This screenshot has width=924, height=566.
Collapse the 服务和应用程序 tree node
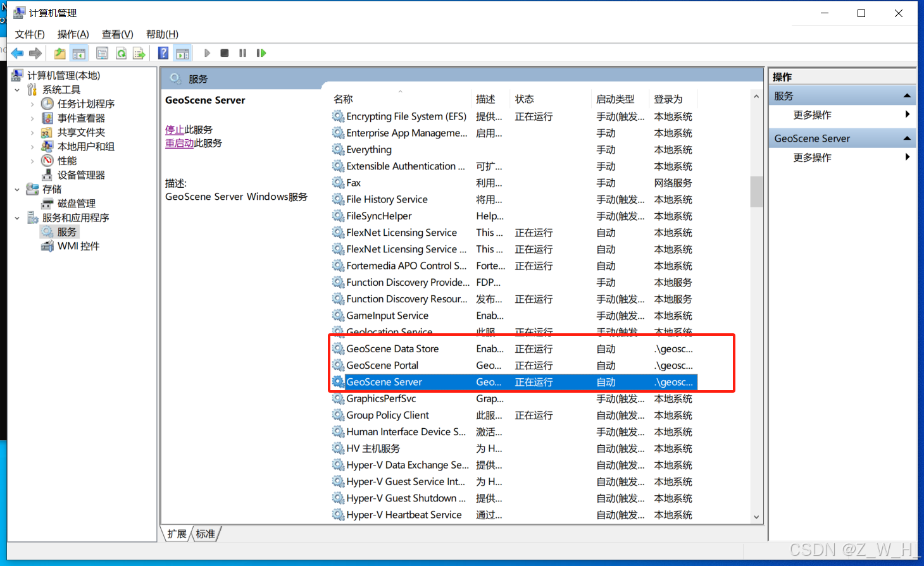[x=17, y=218]
